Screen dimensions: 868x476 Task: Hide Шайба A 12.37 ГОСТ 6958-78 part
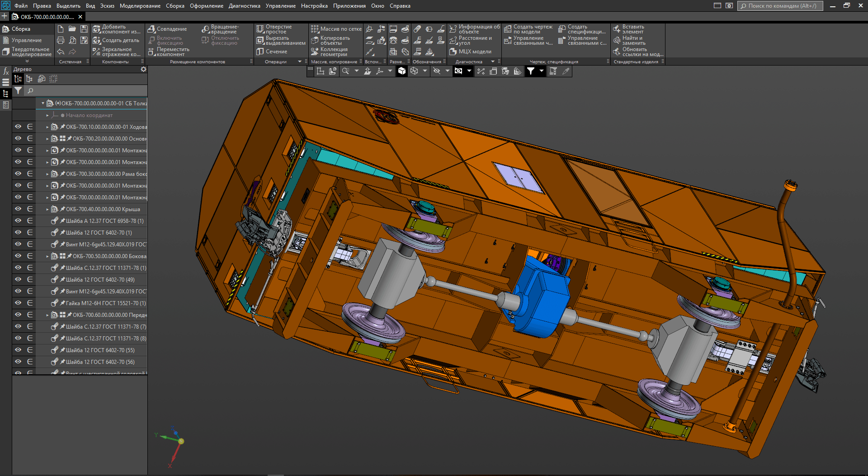(18, 221)
